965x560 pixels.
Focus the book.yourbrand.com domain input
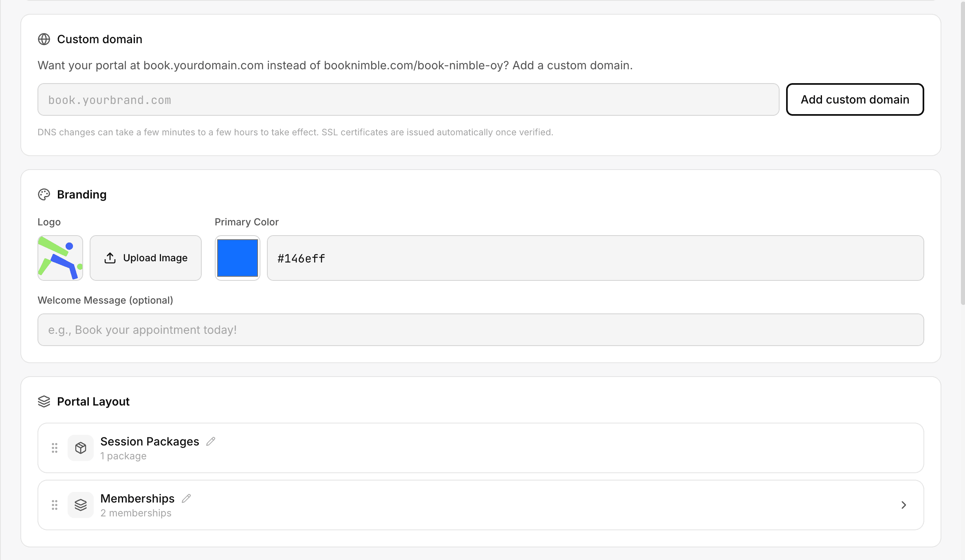click(408, 99)
